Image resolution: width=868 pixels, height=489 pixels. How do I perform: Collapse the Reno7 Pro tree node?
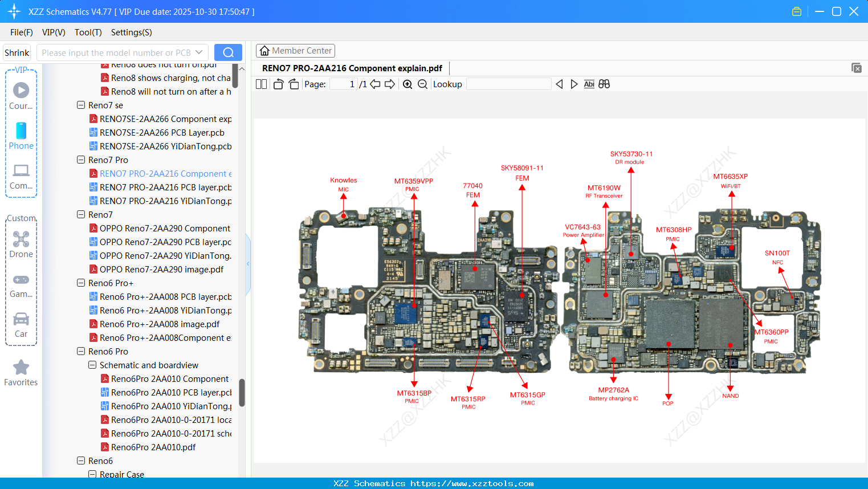[80, 160]
